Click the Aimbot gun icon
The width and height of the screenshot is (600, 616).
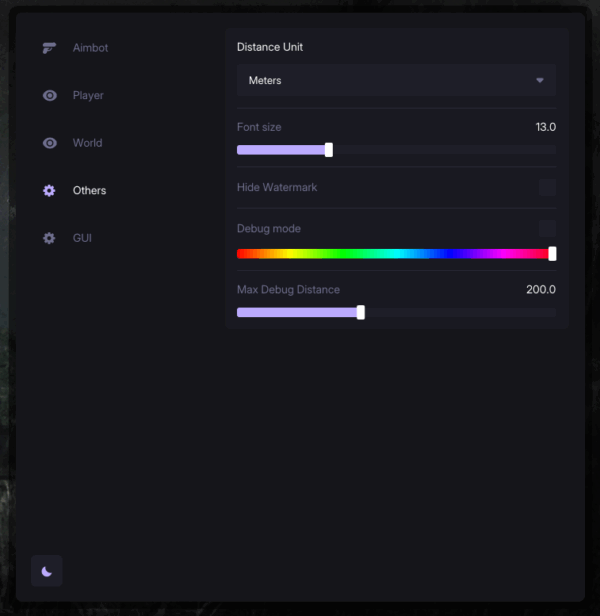click(49, 48)
